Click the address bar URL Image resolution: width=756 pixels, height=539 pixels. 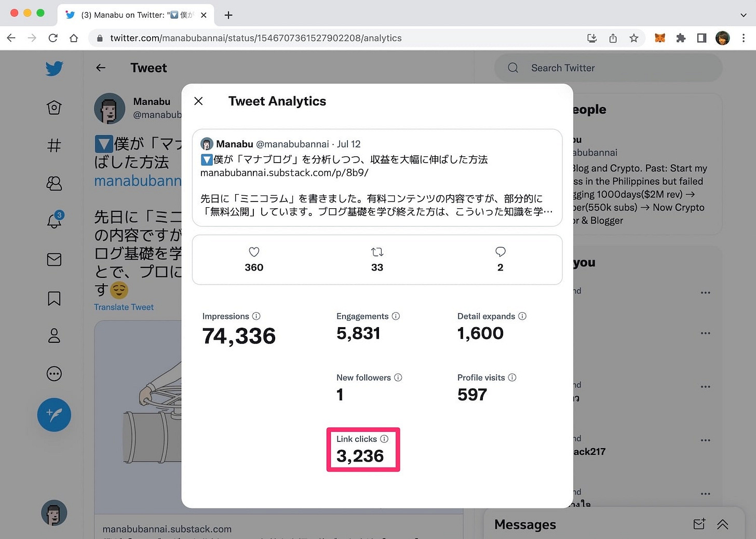pyautogui.click(x=256, y=38)
